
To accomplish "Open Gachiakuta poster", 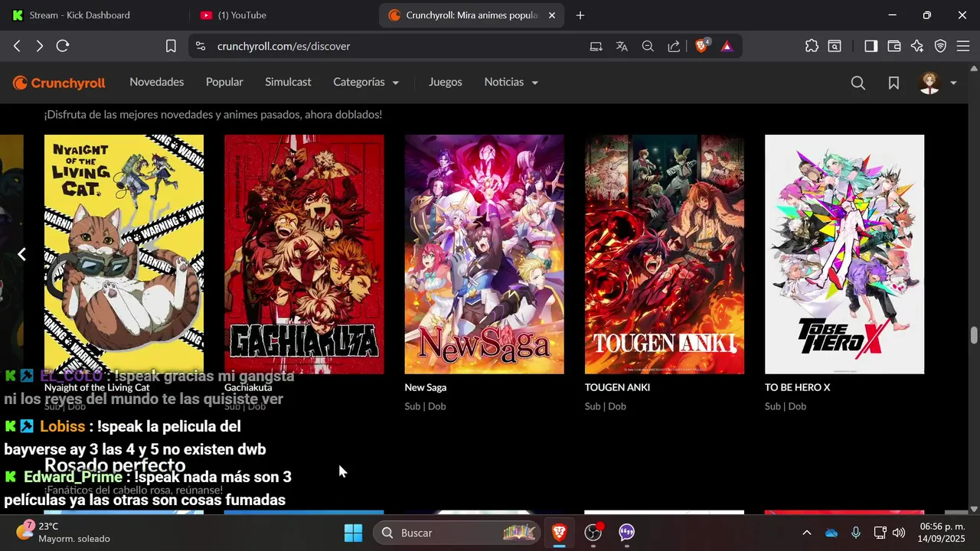I will 304,254.
